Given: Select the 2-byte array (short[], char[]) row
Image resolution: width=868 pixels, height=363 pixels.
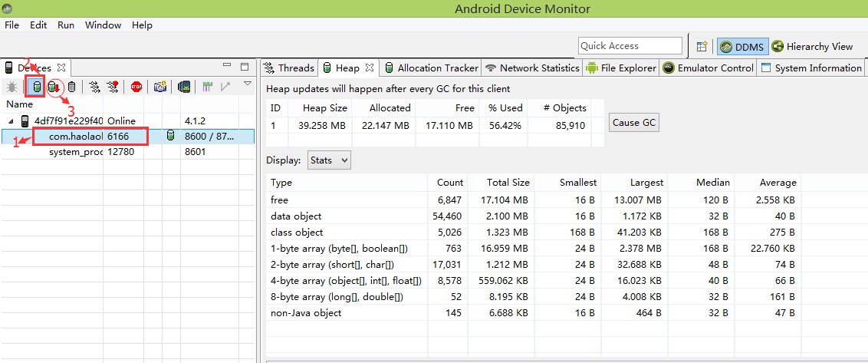Looking at the screenshot, I should coord(566,265).
